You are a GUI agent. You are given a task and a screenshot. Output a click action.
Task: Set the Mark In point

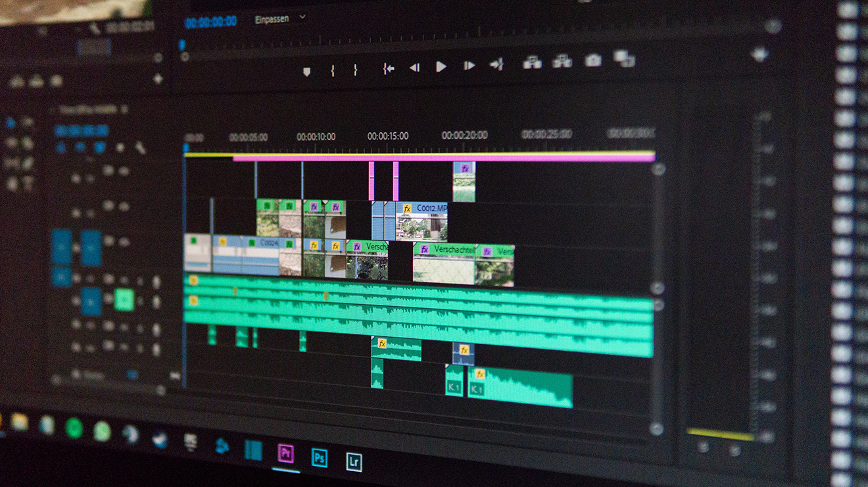point(332,70)
